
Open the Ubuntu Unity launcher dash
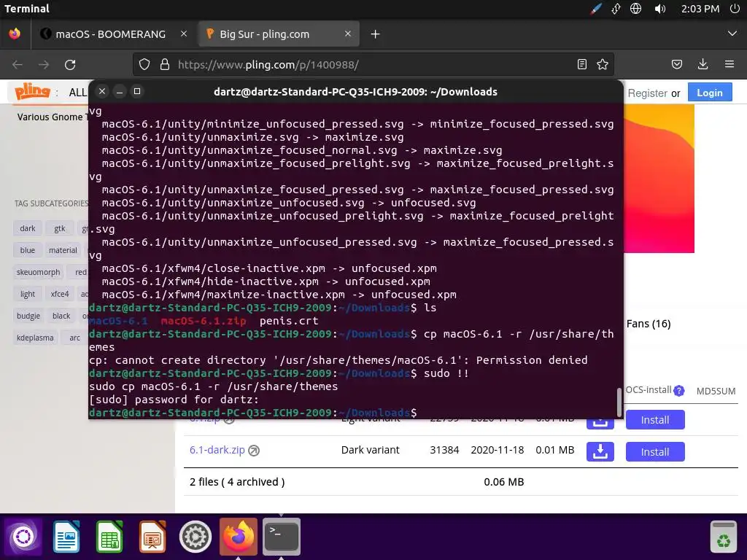pyautogui.click(x=23, y=537)
